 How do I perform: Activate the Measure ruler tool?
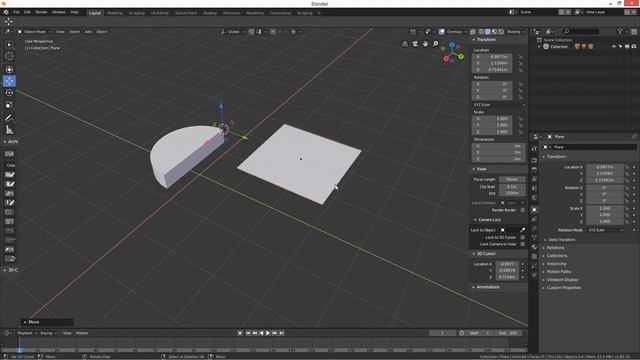[9, 130]
